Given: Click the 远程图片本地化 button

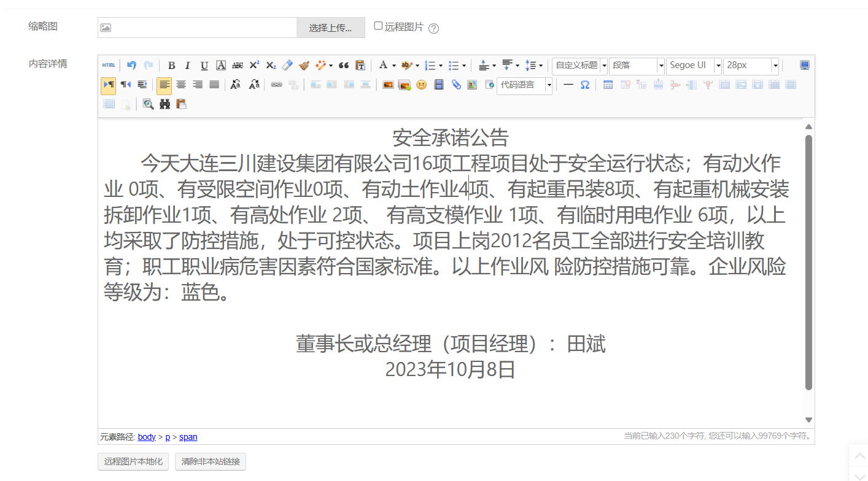Looking at the screenshot, I should coord(133,461).
